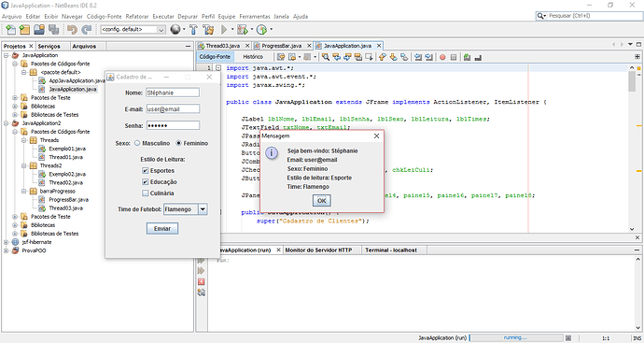Click the Toggle Highlight Search icon
The height and width of the screenshot is (343, 644).
[357, 57]
